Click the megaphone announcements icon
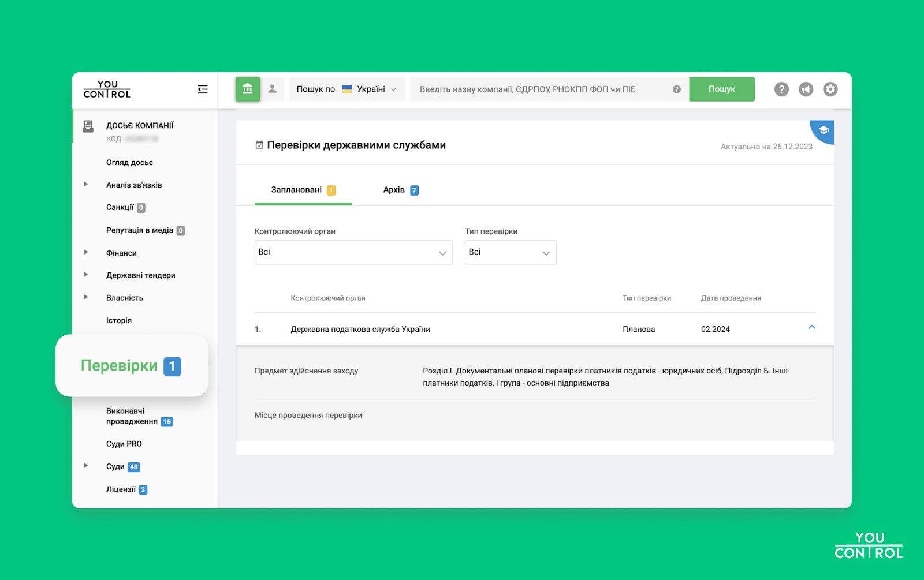 [x=806, y=89]
